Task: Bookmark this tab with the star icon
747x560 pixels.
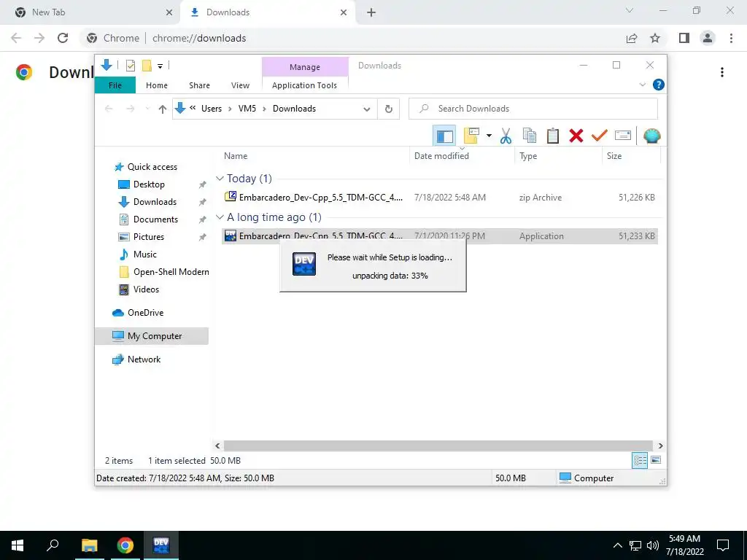Action: tap(655, 38)
